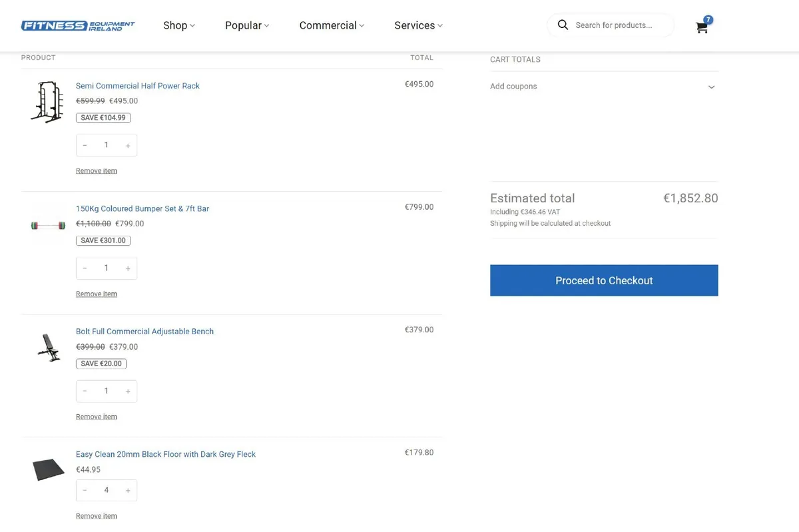Viewport: 799px width, 532px height.
Task: Increase Bumper Set quantity with plus
Action: click(128, 268)
